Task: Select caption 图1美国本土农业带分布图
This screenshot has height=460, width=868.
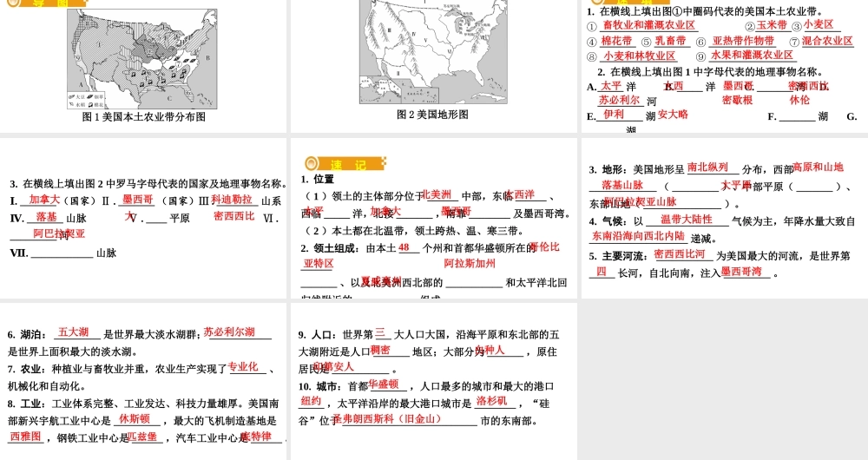Action: click(144, 117)
